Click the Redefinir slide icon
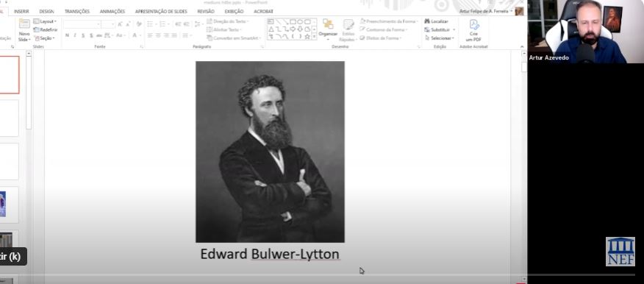The width and height of the screenshot is (644, 284). 37,29
